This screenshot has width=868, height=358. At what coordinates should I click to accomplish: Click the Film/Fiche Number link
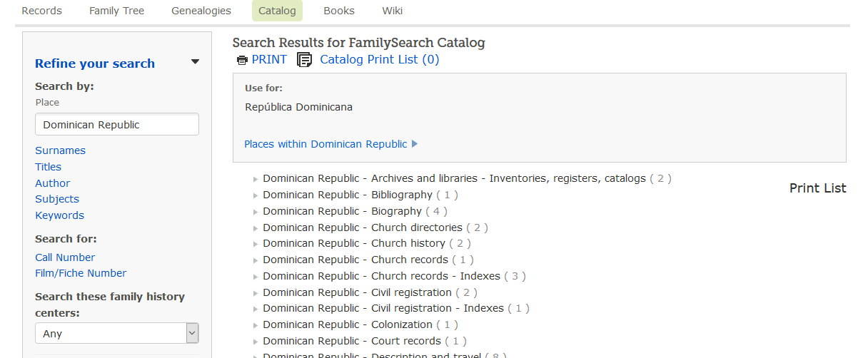(x=81, y=273)
